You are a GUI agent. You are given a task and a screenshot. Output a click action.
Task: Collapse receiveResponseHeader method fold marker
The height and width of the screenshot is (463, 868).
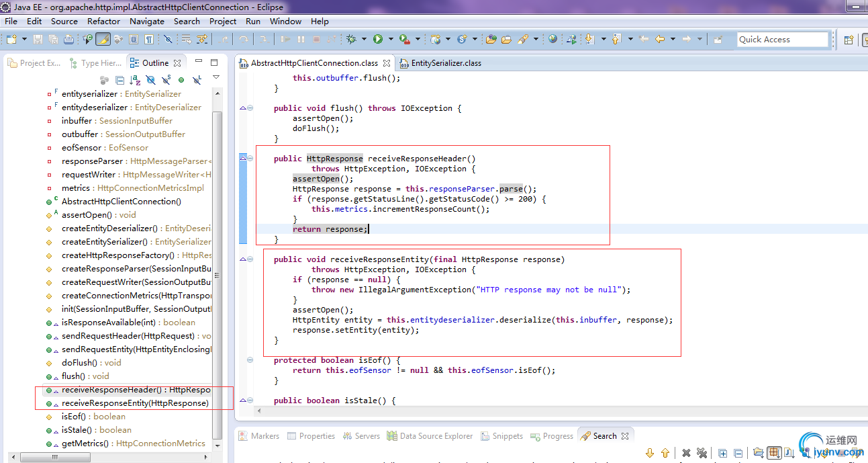[x=250, y=159]
